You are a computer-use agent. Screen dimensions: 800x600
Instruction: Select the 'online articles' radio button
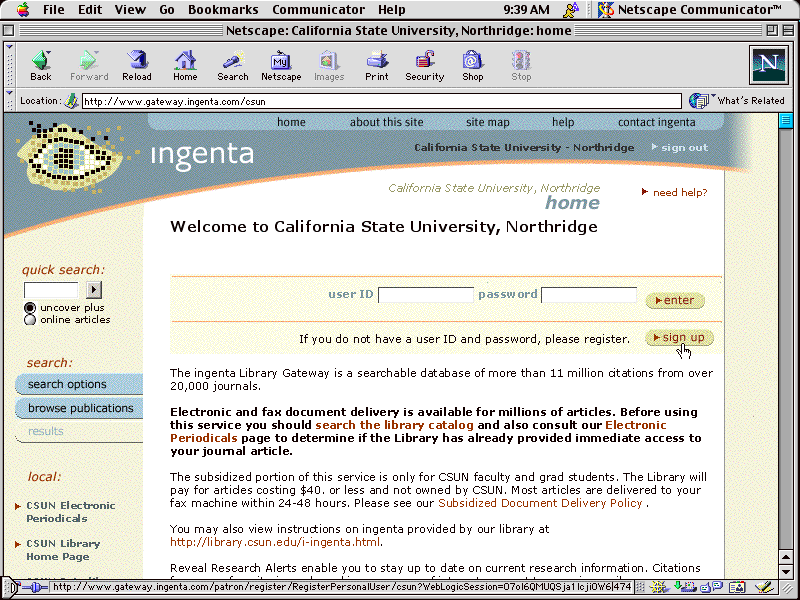tap(30, 320)
